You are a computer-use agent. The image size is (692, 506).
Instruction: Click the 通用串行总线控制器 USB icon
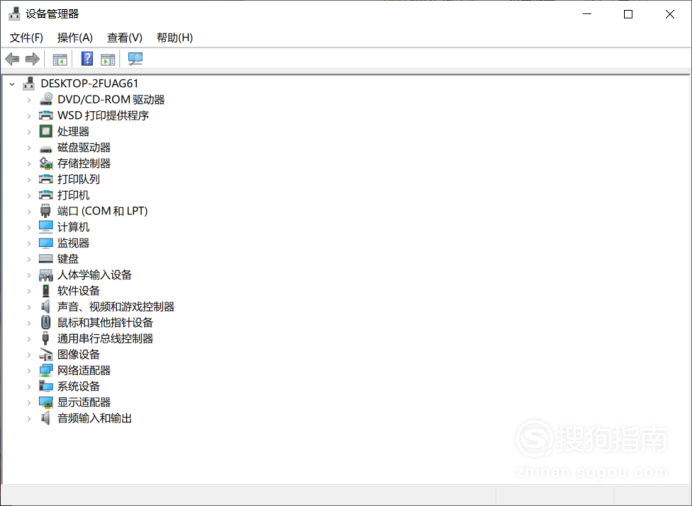click(x=45, y=338)
